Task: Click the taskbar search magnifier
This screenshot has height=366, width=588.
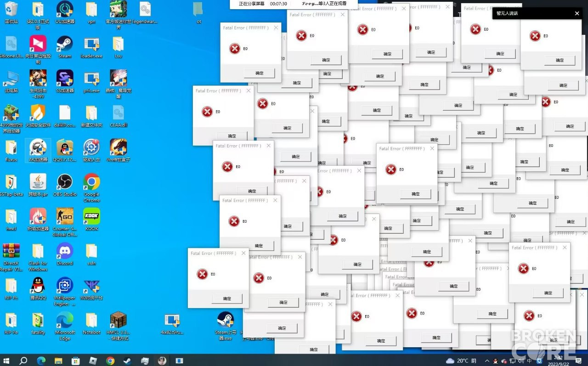Action: click(x=23, y=360)
